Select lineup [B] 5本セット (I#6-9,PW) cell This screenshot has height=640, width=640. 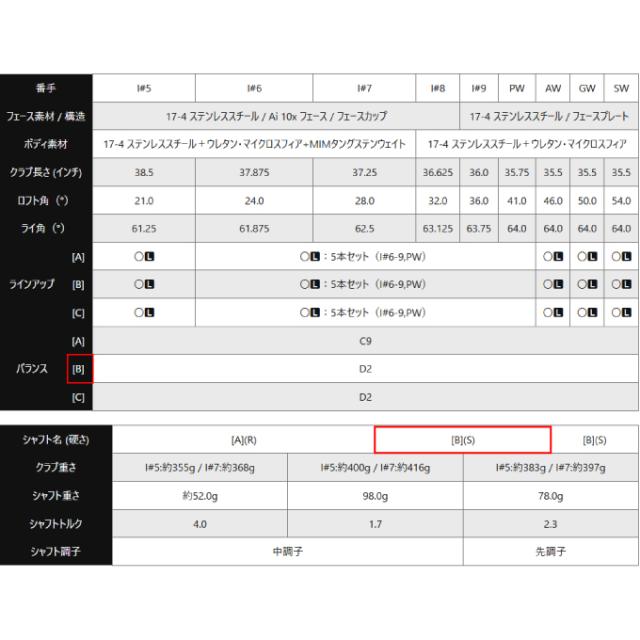(x=365, y=284)
